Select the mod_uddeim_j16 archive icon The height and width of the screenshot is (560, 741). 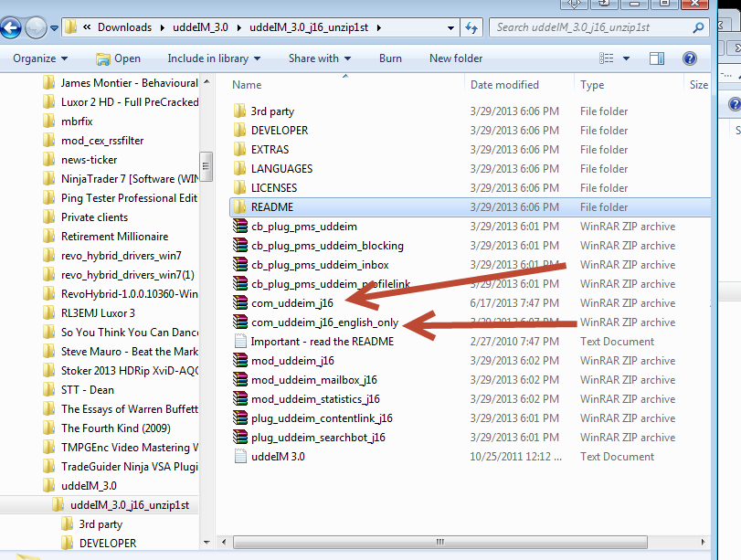240,361
